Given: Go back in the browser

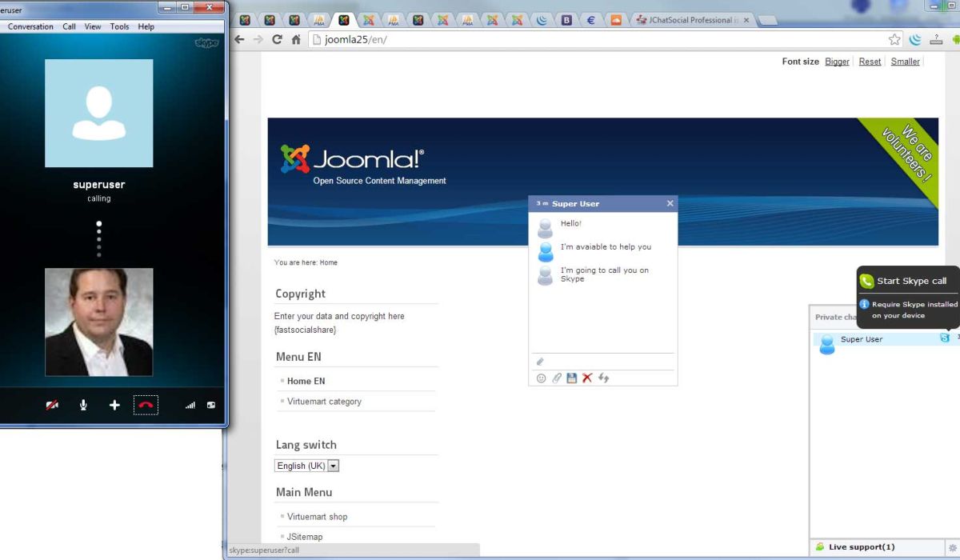Looking at the screenshot, I should click(x=239, y=39).
